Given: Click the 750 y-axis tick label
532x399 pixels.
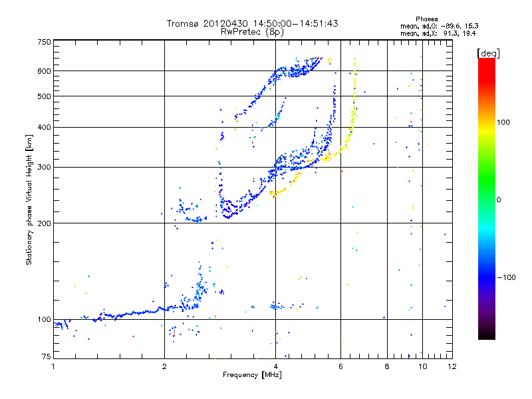Looking at the screenshot, I should pyautogui.click(x=44, y=42).
